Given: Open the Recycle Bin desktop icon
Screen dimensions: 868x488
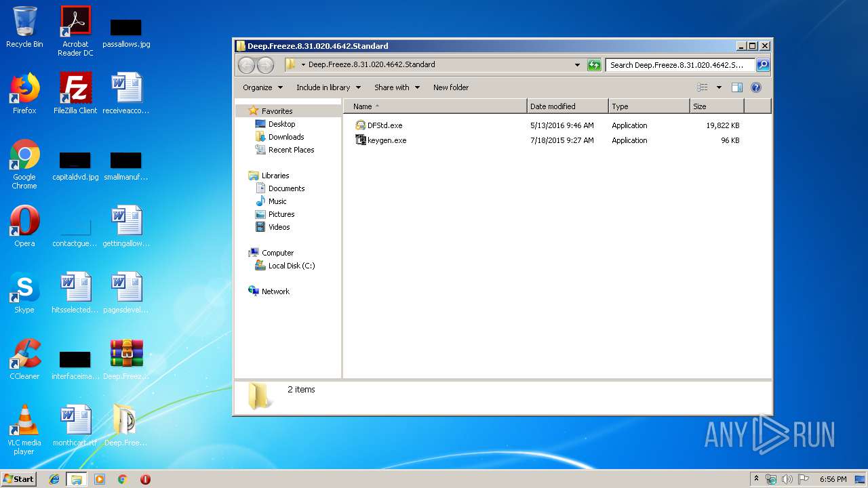Looking at the screenshot, I should [24, 27].
